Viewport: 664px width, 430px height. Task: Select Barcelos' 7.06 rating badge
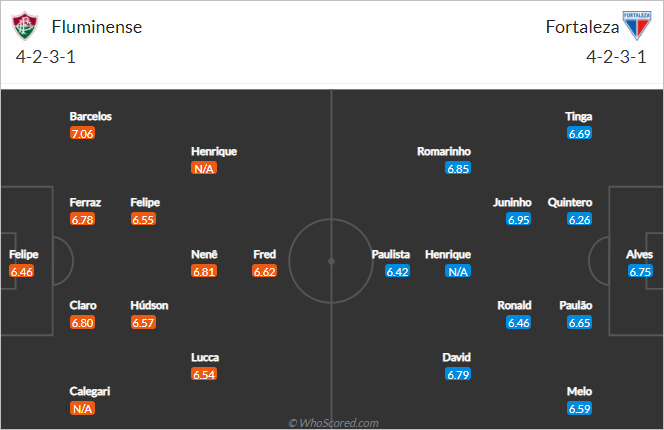tap(83, 133)
